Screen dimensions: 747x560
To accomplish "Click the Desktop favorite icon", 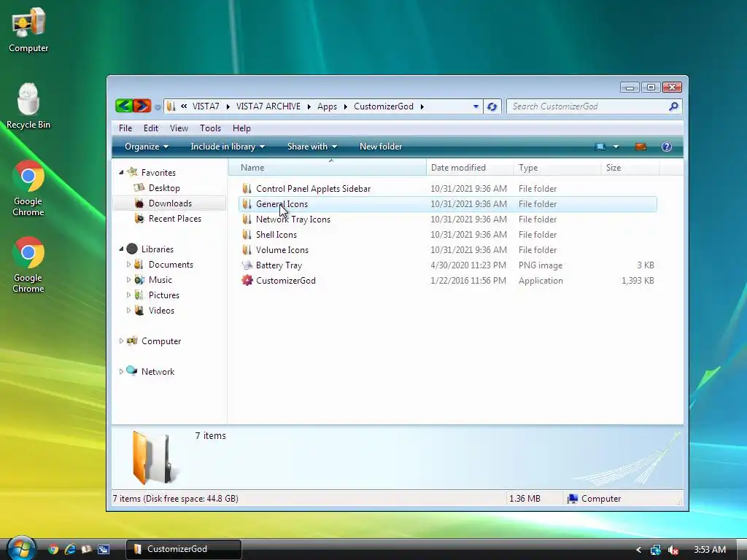I will pos(139,187).
